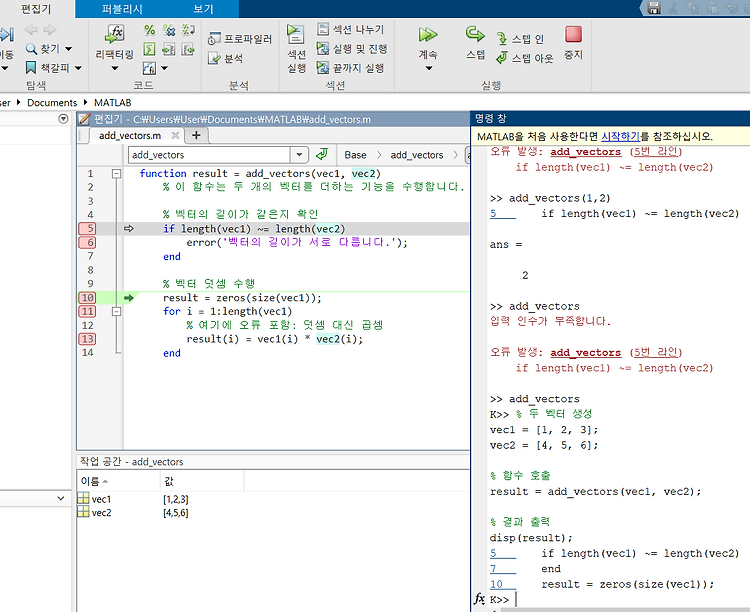Open the current folder panel actions menu
Image resolution: width=750 pixels, height=612 pixels.
click(63, 119)
